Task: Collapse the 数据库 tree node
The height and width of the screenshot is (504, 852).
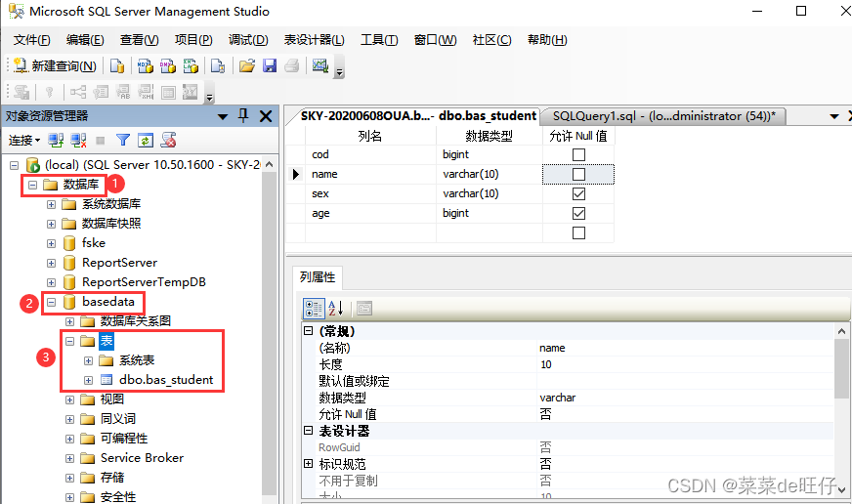Action: coord(32,185)
